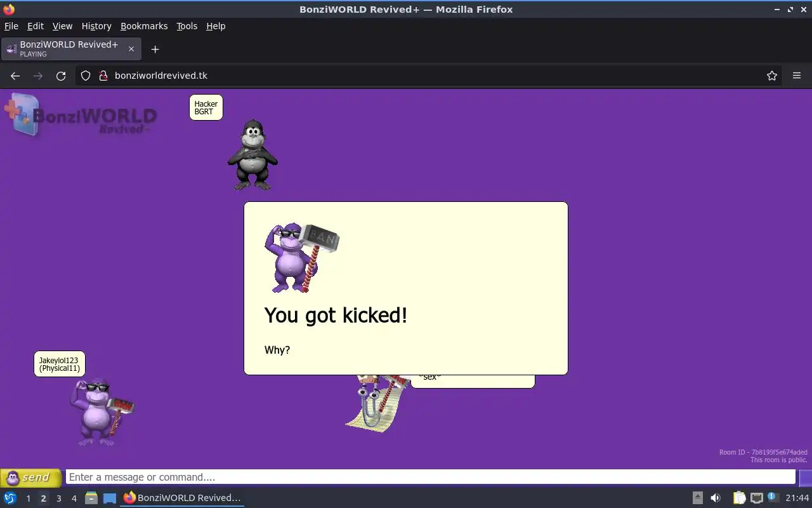Click the browser back arrow
Image resolution: width=812 pixels, height=508 pixels.
point(15,76)
